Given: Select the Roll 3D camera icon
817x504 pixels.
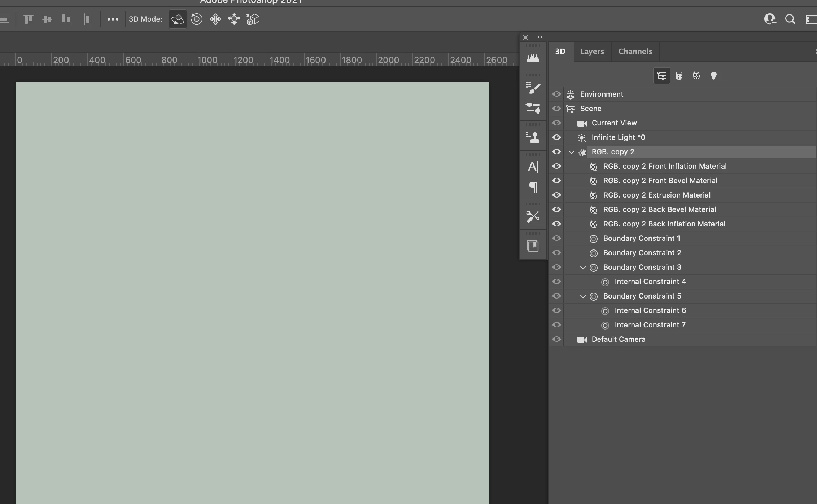Looking at the screenshot, I should pyautogui.click(x=196, y=19).
